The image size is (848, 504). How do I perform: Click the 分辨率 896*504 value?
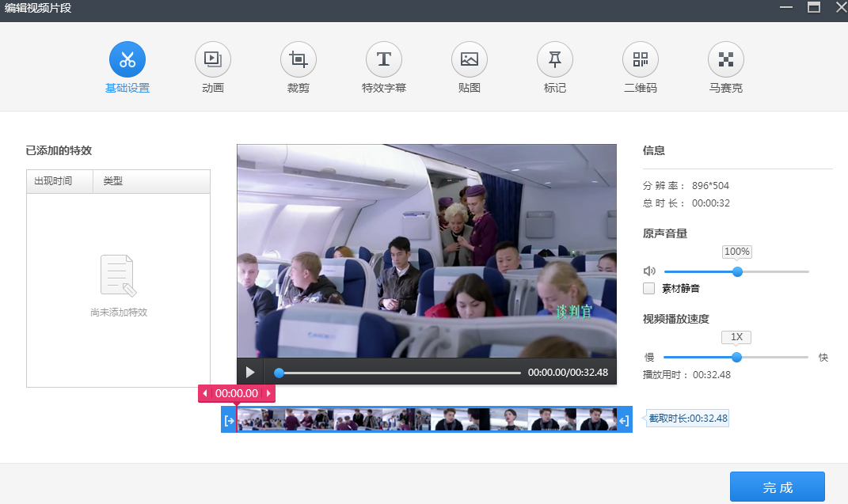(711, 186)
